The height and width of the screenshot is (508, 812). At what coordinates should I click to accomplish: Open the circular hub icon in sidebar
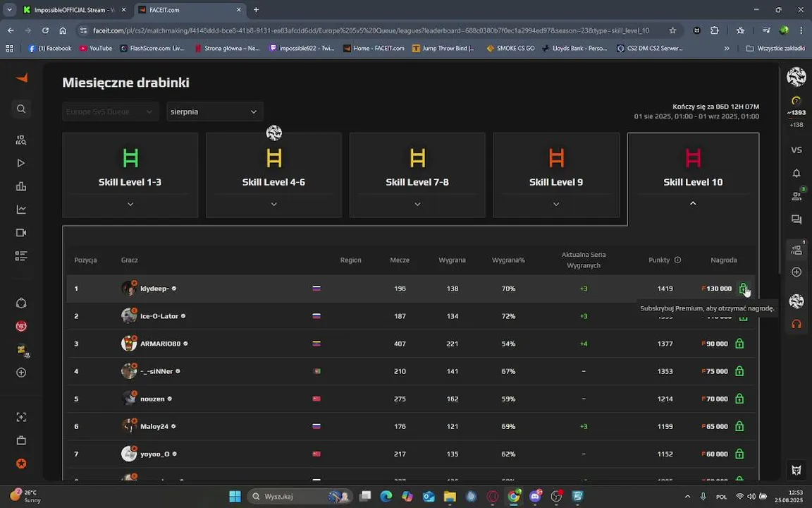pyautogui.click(x=21, y=303)
